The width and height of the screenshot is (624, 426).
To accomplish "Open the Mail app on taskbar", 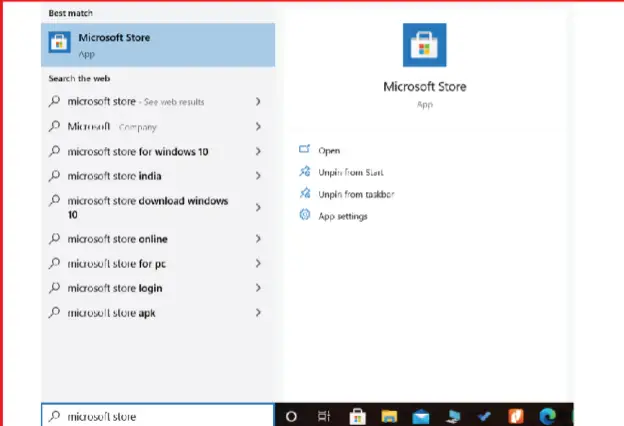I will coord(421,417).
